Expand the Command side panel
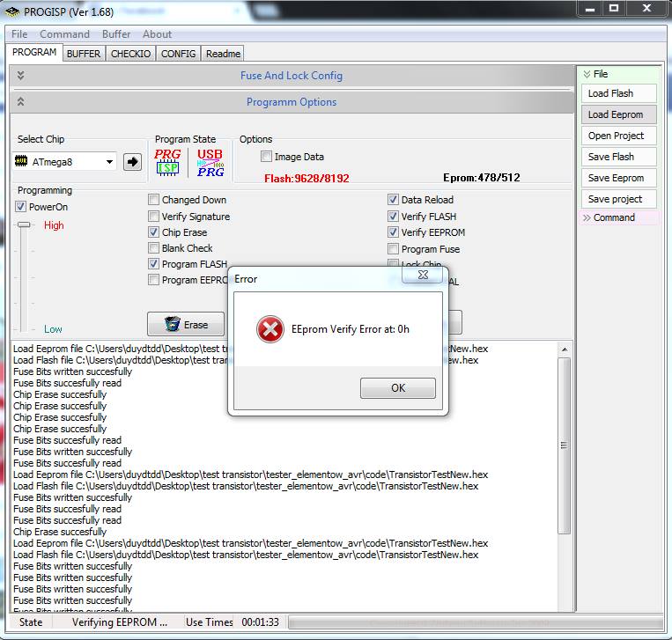Viewport: 672px width, 640px height. click(587, 217)
